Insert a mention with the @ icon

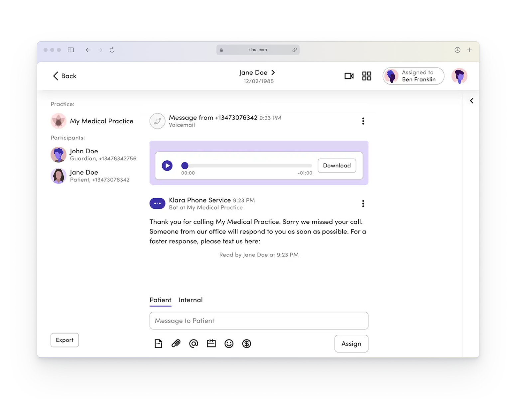(x=194, y=343)
